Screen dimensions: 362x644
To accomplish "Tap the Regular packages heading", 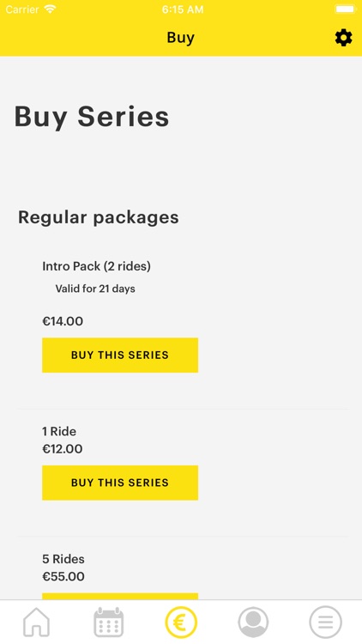I will pyautogui.click(x=99, y=218).
